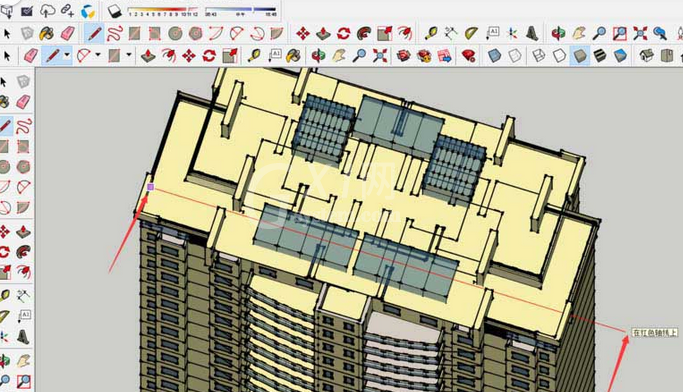Select Zoom Window tool in second toolbar row

(620, 33)
